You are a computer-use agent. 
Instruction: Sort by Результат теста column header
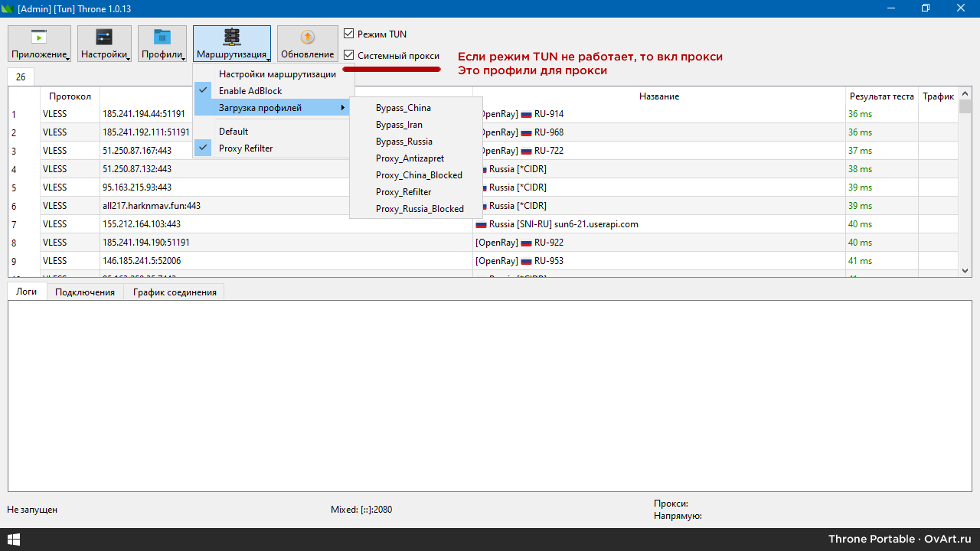click(x=881, y=96)
